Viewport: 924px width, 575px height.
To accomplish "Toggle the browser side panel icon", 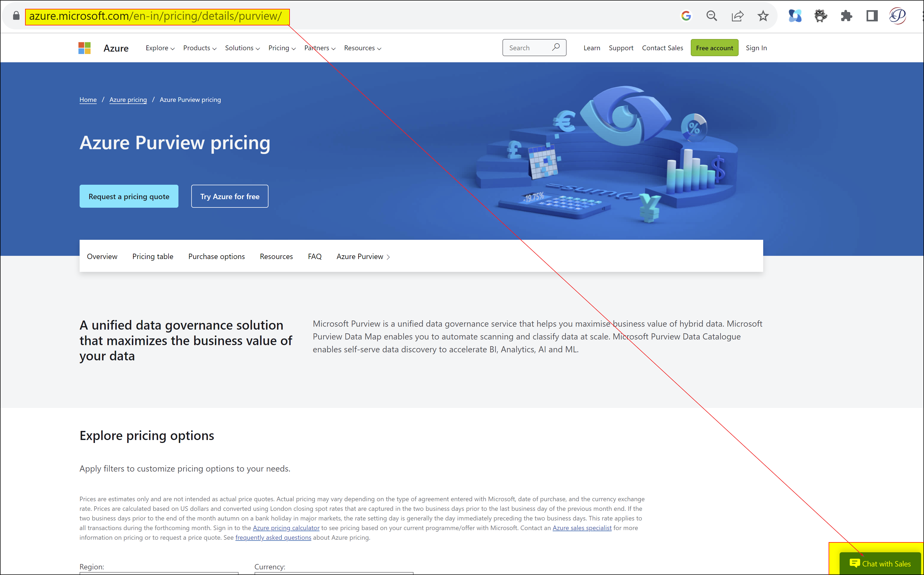I will pyautogui.click(x=872, y=16).
